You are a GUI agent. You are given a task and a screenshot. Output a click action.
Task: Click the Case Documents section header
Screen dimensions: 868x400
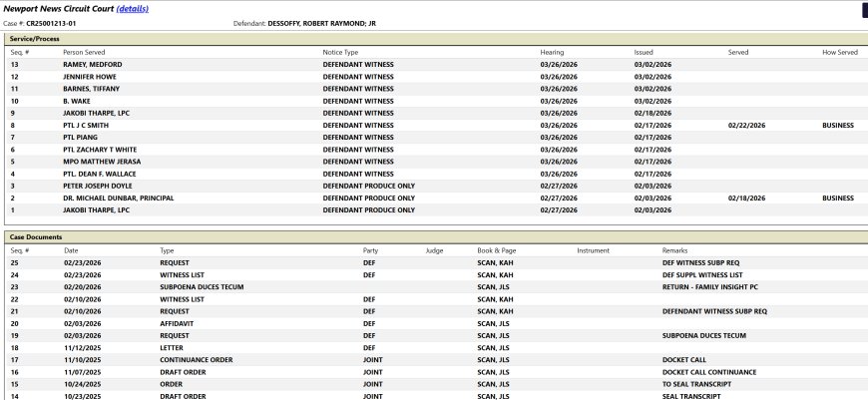pyautogui.click(x=36, y=236)
